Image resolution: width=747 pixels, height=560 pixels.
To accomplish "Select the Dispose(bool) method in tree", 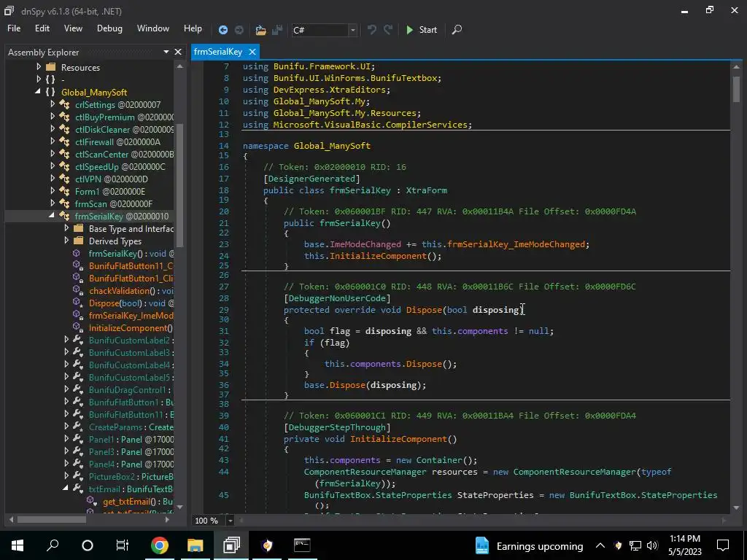I will [131, 303].
